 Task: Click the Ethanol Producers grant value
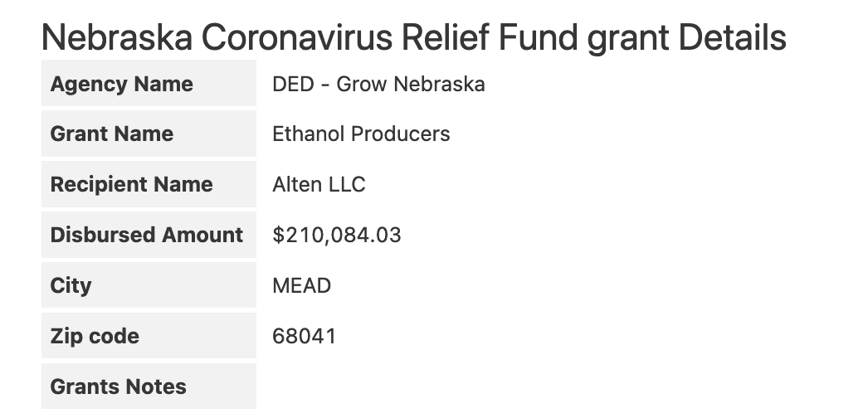click(361, 134)
